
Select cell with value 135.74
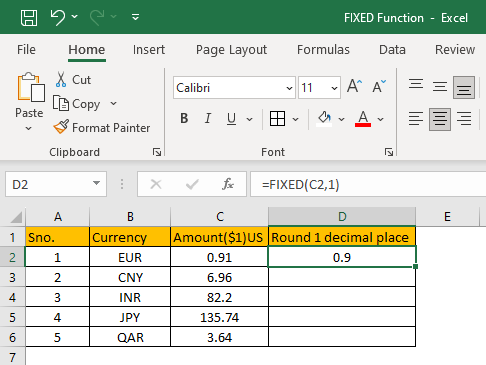pos(219,317)
